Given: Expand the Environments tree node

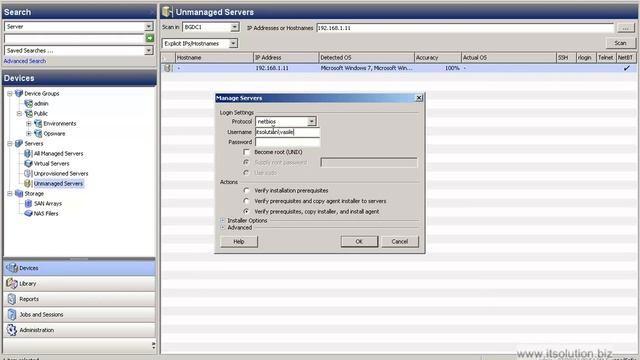Looking at the screenshot, I should click(29, 123).
